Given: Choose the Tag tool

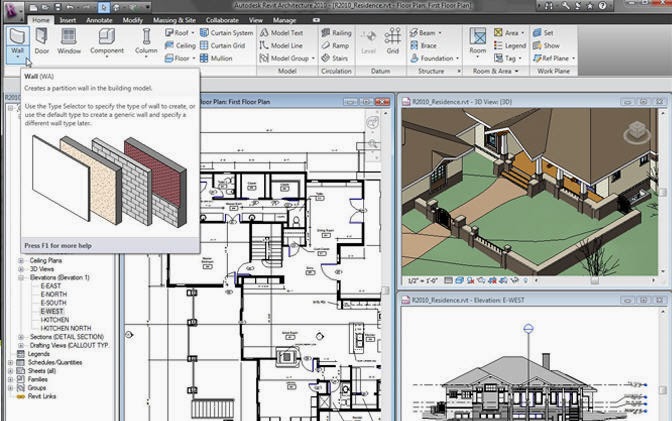Looking at the screenshot, I should point(505,58).
